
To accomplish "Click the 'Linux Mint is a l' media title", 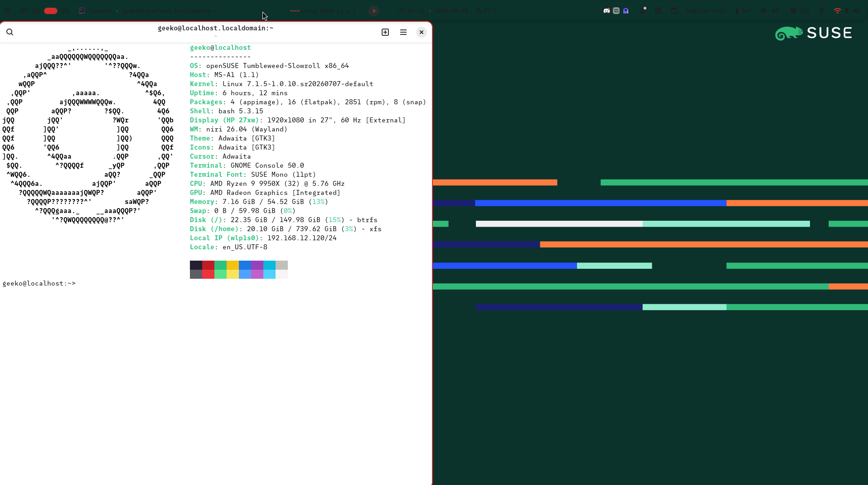I will [329, 11].
